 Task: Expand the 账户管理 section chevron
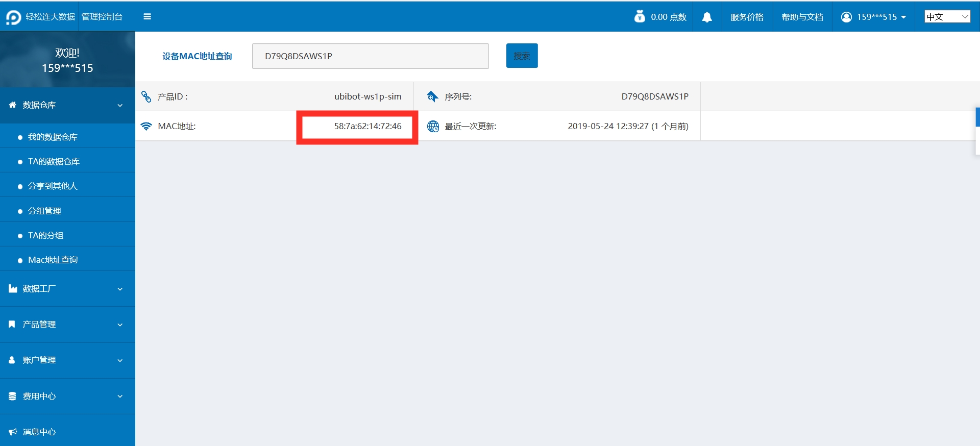(x=120, y=360)
